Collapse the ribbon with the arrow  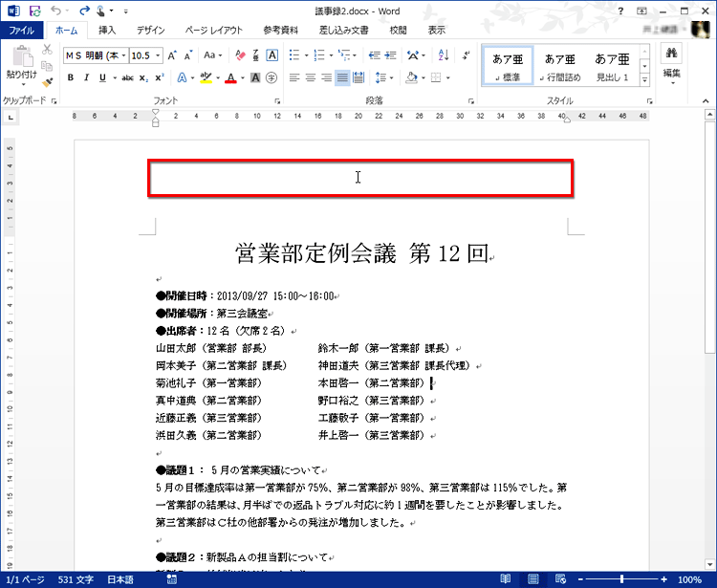[x=706, y=100]
